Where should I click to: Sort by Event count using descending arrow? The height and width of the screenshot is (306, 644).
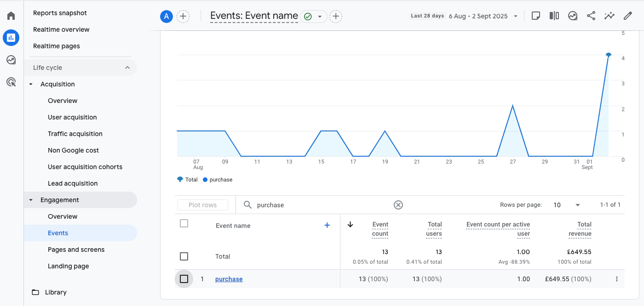click(350, 225)
